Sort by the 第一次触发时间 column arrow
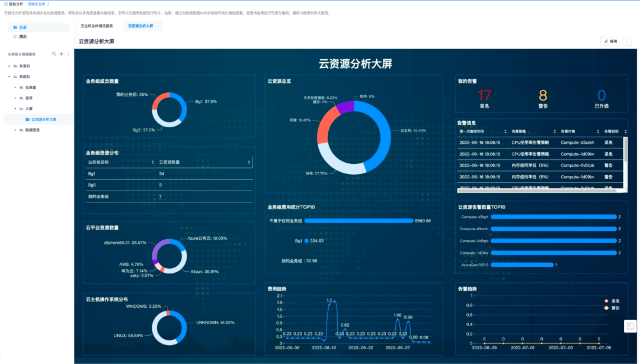Screen dimensions: 640x364 tap(505, 131)
